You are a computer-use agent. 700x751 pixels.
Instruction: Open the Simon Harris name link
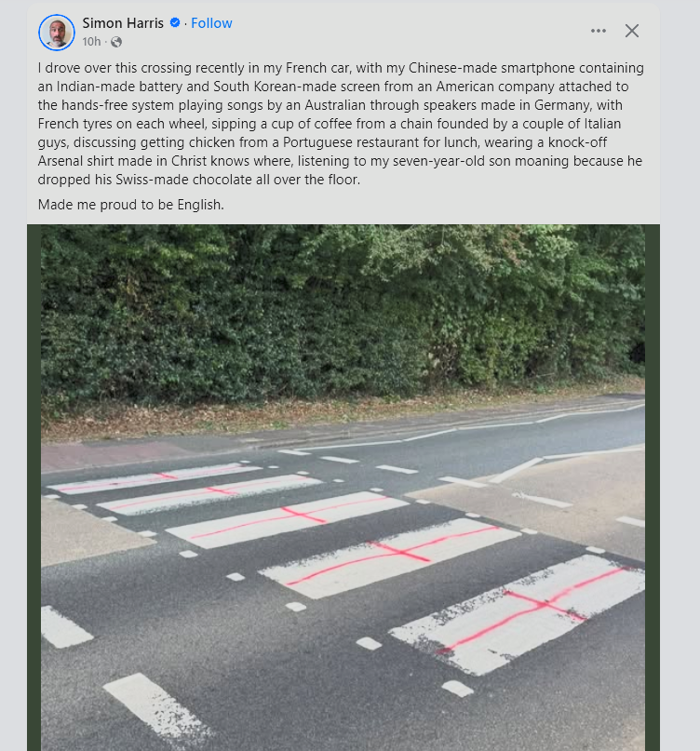coord(123,22)
